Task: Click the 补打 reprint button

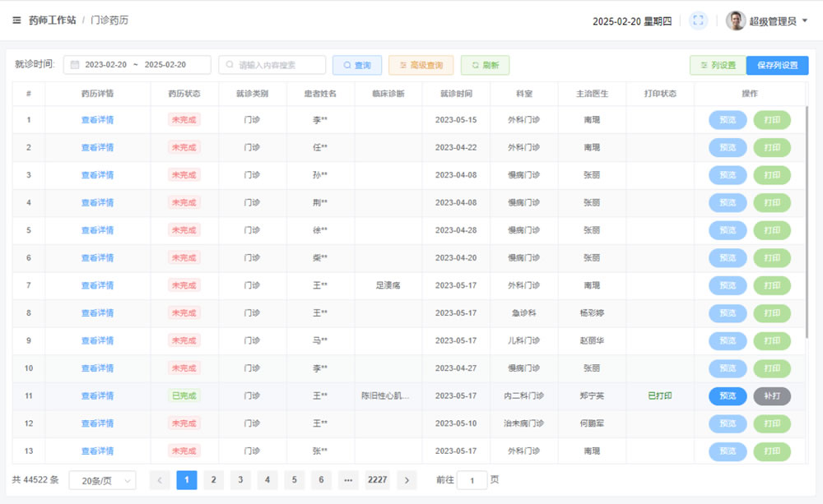Action: pos(772,396)
